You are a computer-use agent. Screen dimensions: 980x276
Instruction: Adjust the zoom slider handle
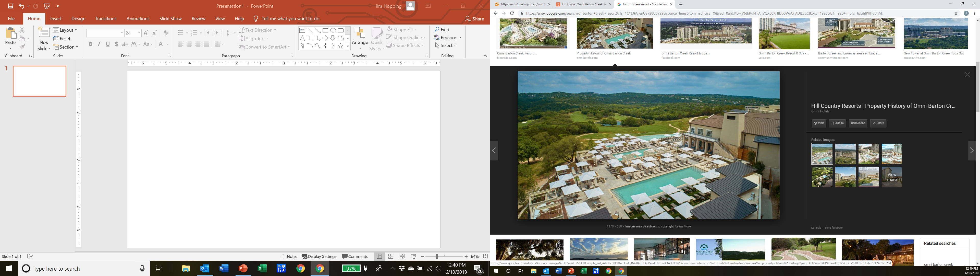click(437, 257)
